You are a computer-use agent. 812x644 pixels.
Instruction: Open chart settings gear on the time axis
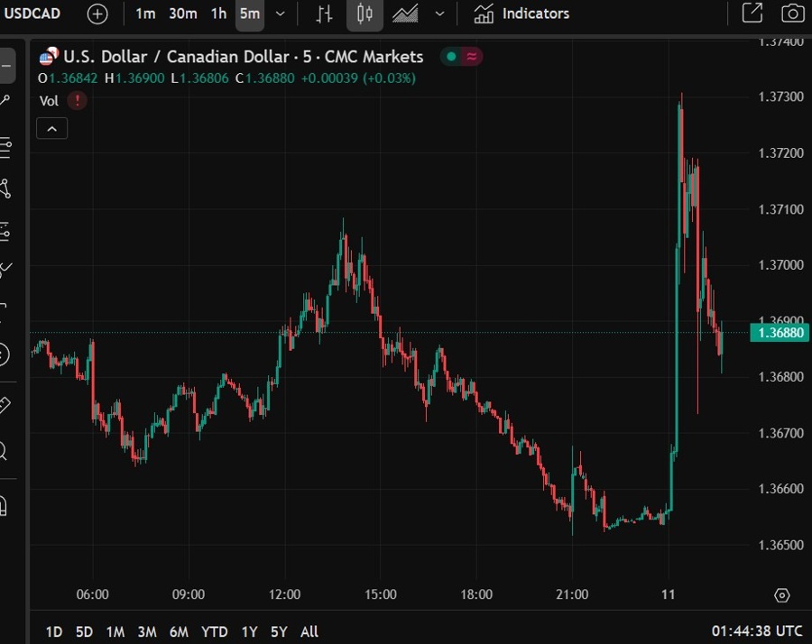tap(782, 595)
